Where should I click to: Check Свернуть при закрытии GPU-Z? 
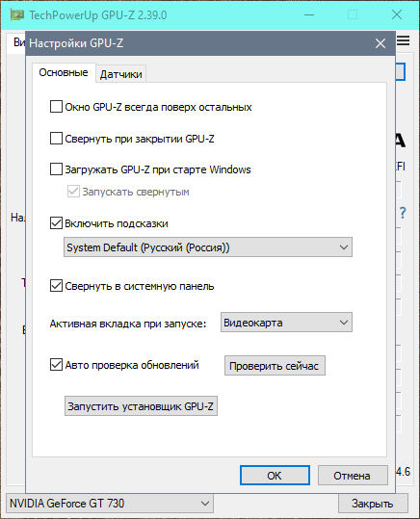pyautogui.click(x=56, y=138)
